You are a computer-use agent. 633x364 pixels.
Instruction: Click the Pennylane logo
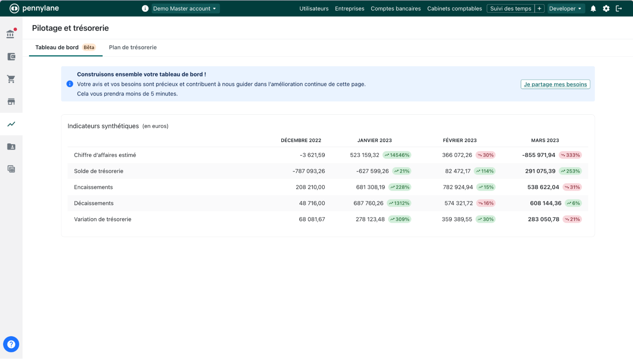coord(34,8)
